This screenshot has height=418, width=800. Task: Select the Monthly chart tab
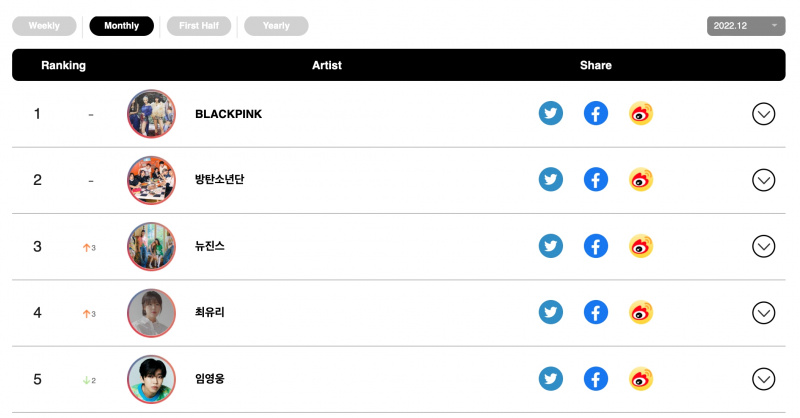pyautogui.click(x=121, y=26)
